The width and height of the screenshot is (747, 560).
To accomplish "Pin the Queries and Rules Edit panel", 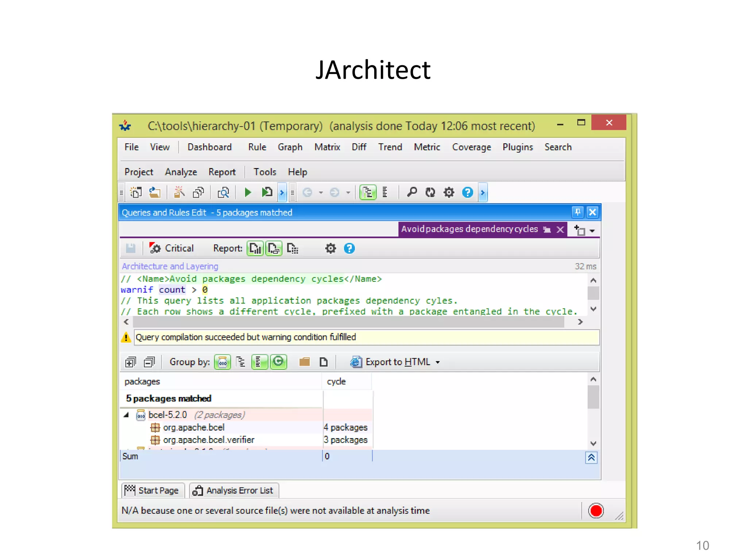I will 578,212.
